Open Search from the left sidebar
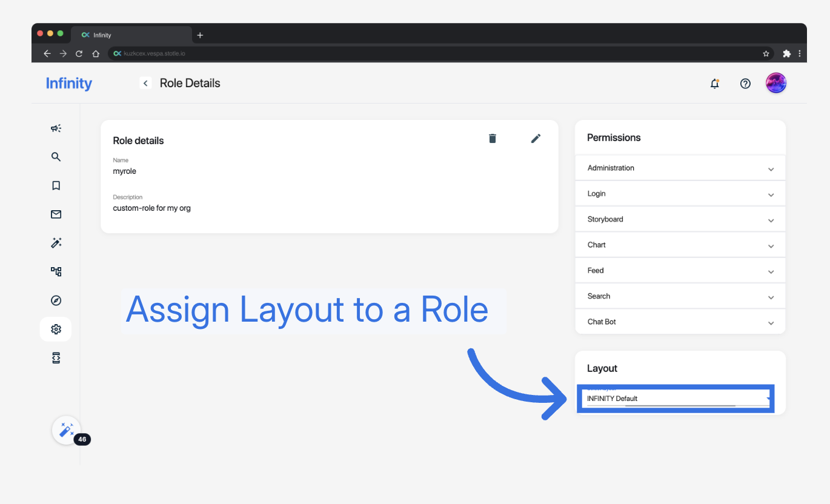 pyautogui.click(x=56, y=157)
